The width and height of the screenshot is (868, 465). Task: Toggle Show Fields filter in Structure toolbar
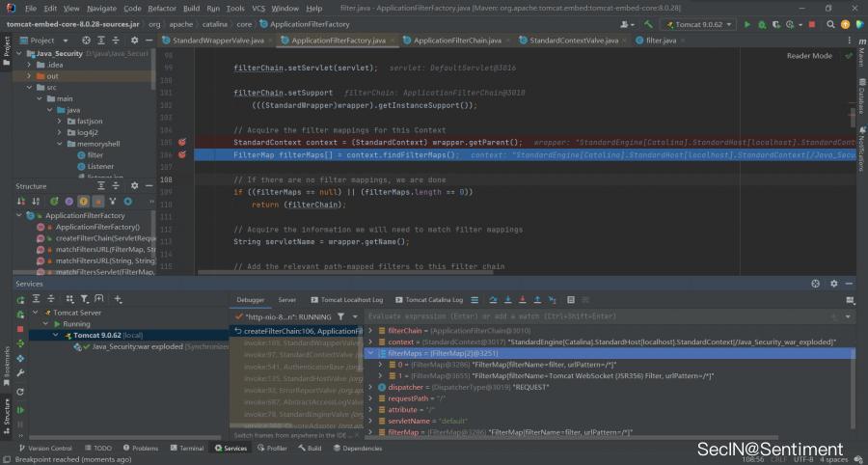84,202
